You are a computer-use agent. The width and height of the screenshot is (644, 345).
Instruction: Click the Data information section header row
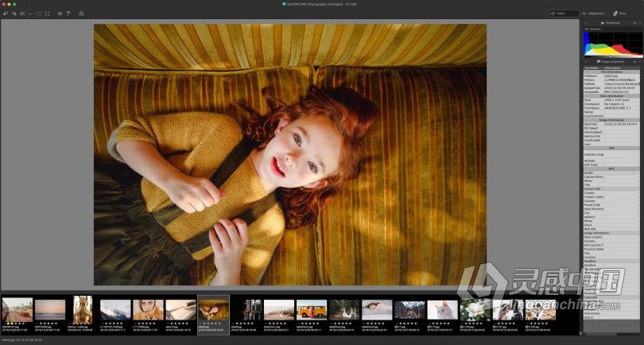tap(611, 96)
